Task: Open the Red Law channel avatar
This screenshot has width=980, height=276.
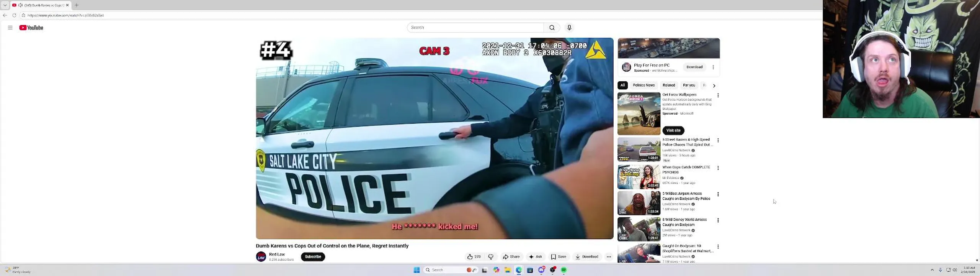Action: 261,257
